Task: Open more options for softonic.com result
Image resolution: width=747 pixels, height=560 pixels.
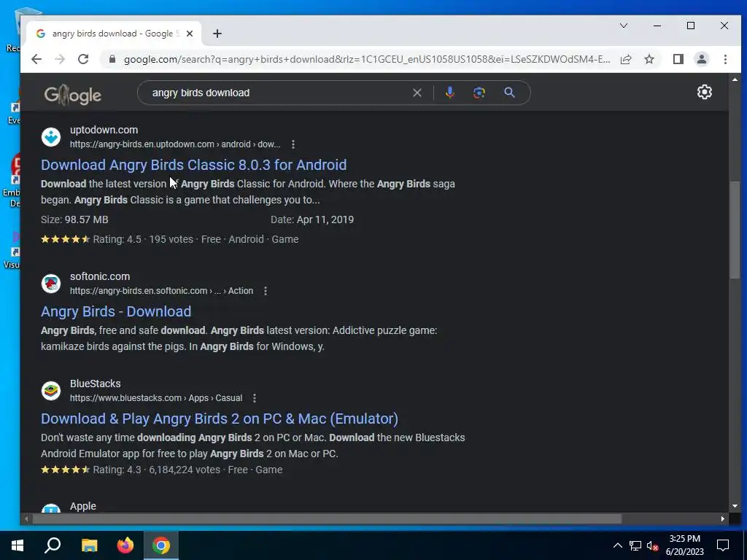Action: point(266,291)
